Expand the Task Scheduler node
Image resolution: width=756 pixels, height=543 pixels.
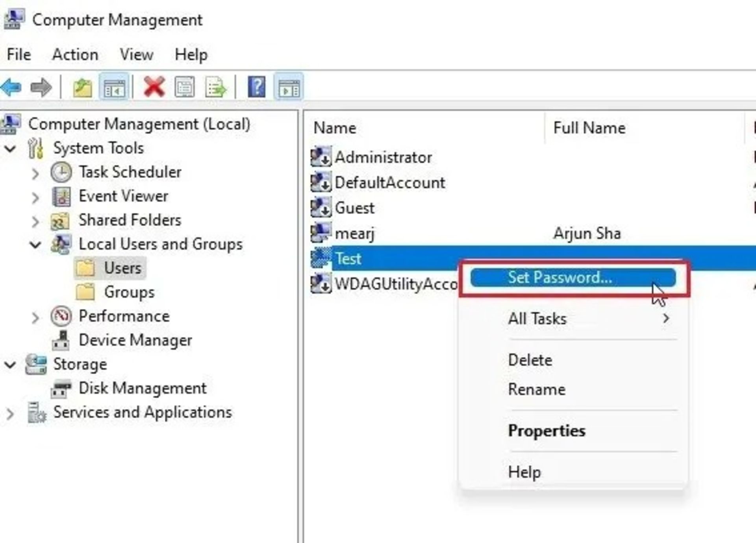click(x=35, y=174)
